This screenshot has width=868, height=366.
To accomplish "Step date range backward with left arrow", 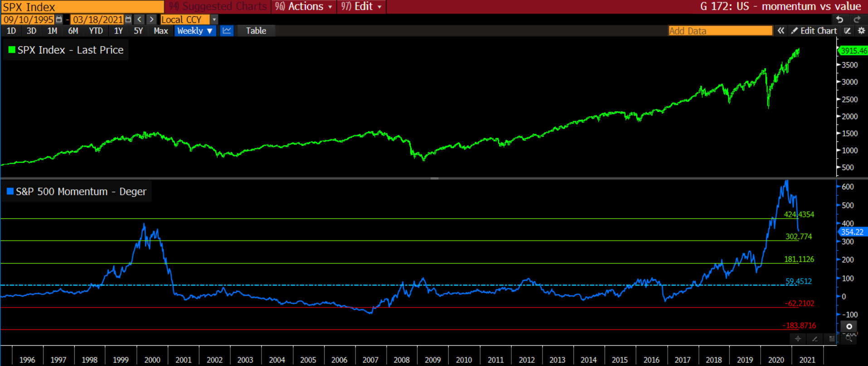I will [140, 19].
